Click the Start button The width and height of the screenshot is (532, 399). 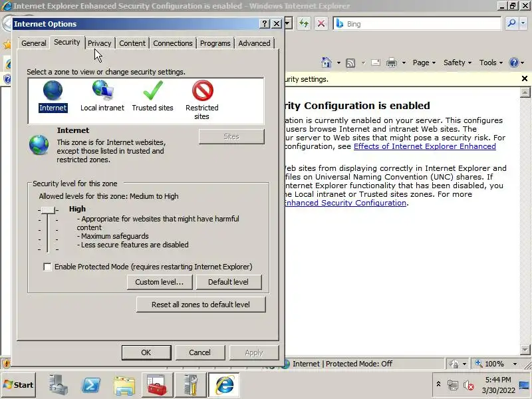click(x=19, y=385)
